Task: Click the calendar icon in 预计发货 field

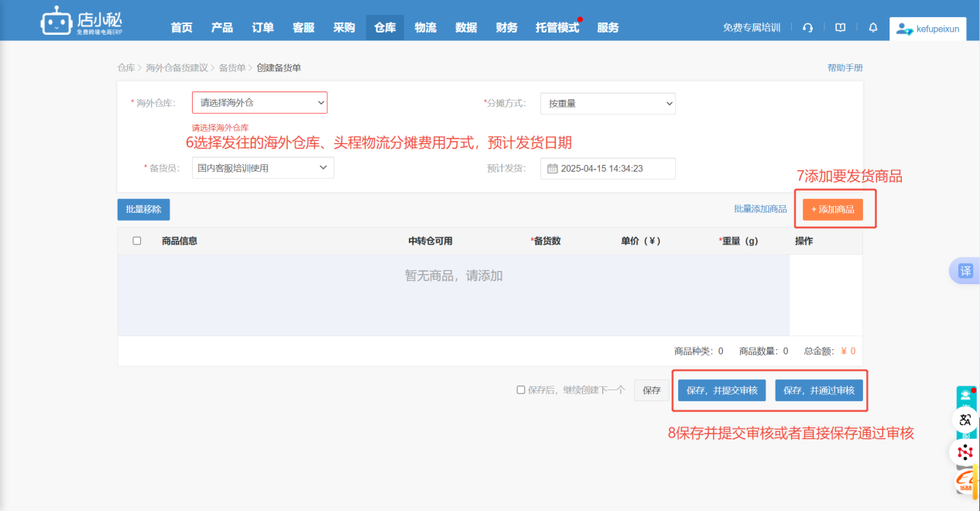Action: click(552, 169)
